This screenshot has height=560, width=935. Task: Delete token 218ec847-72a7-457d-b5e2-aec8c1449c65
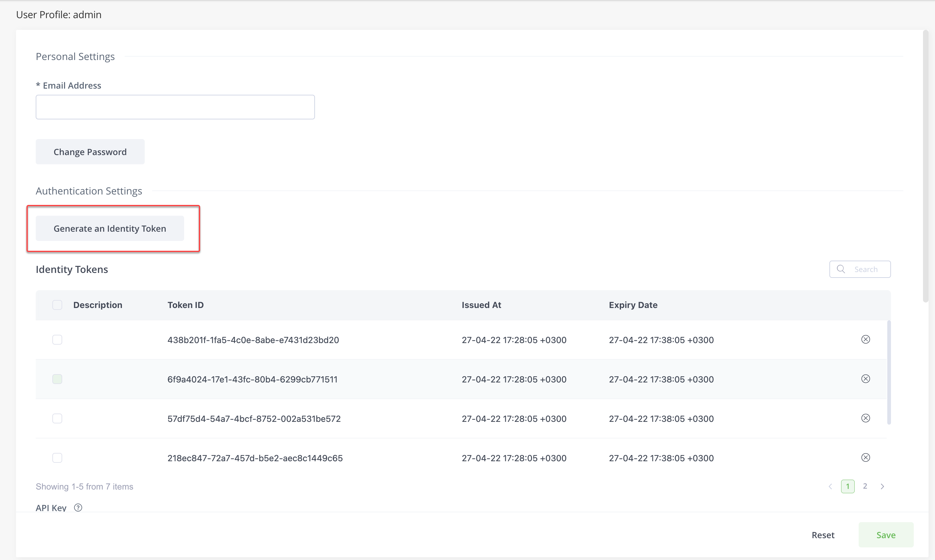[865, 457]
